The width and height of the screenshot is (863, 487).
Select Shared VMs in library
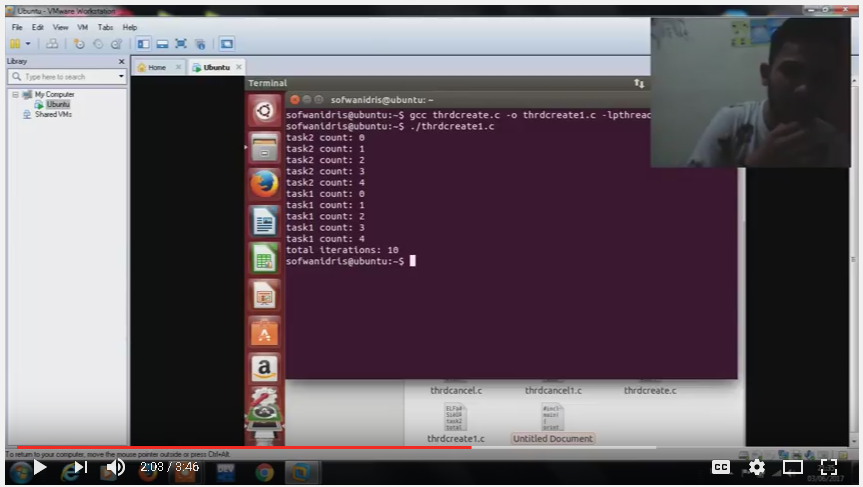[53, 114]
